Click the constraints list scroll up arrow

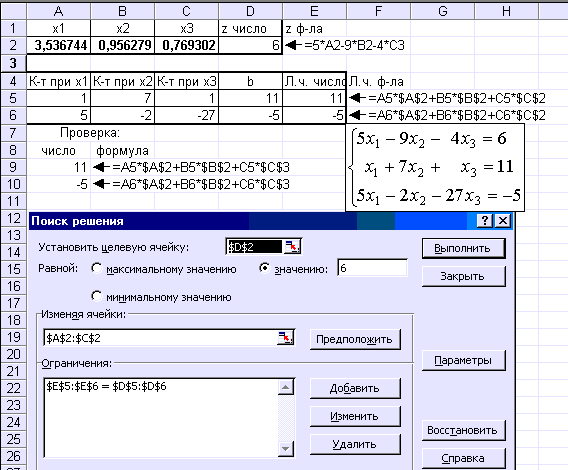coord(285,387)
